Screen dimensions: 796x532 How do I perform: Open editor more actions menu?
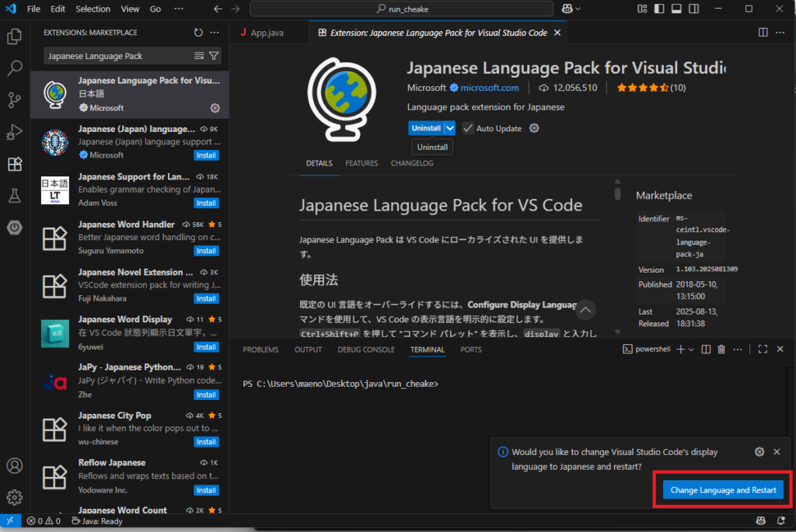780,33
